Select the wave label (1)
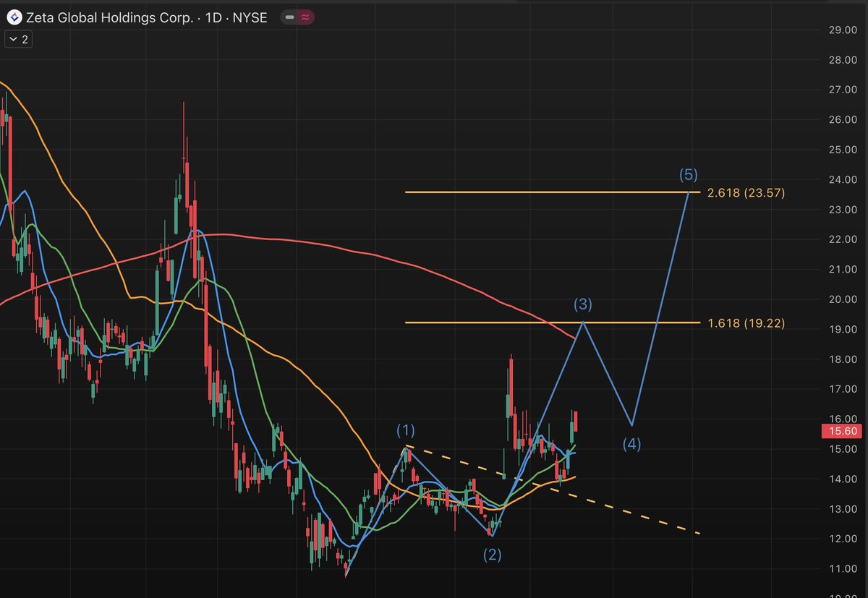Viewport: 868px width, 598px height. click(405, 431)
